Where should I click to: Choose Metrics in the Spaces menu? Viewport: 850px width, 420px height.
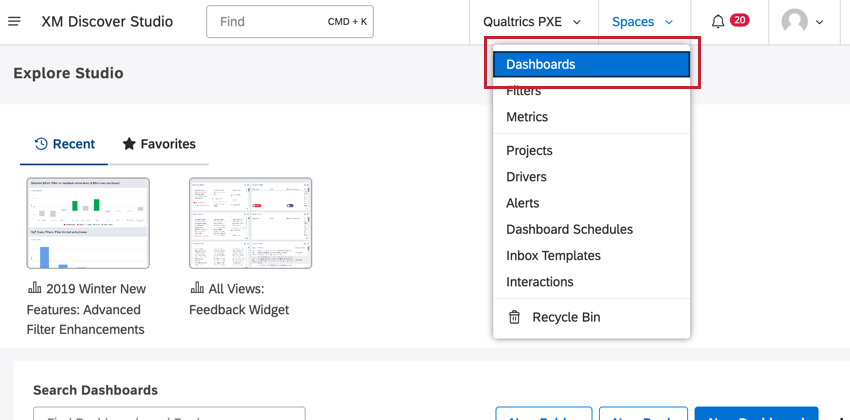point(527,117)
